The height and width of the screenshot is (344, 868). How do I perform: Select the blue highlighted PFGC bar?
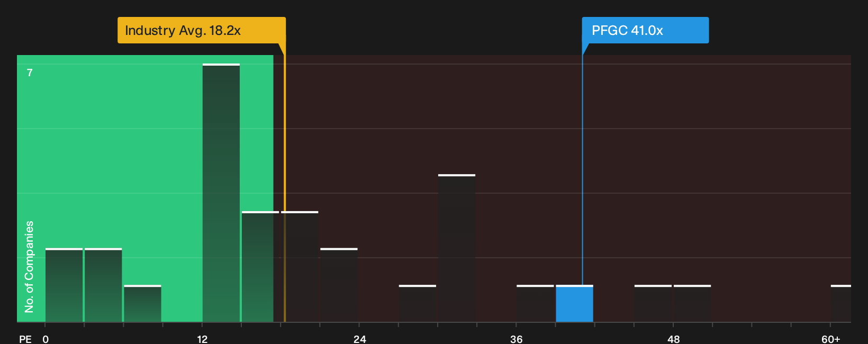click(x=574, y=304)
